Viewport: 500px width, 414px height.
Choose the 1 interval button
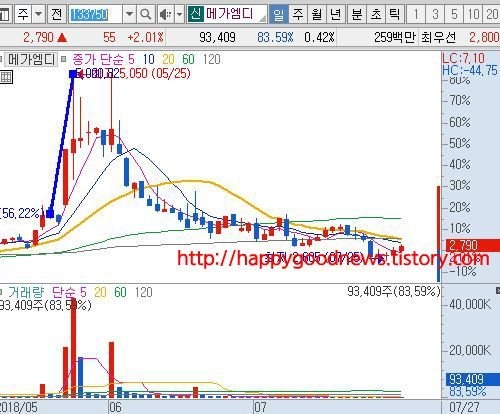pyautogui.click(x=416, y=14)
